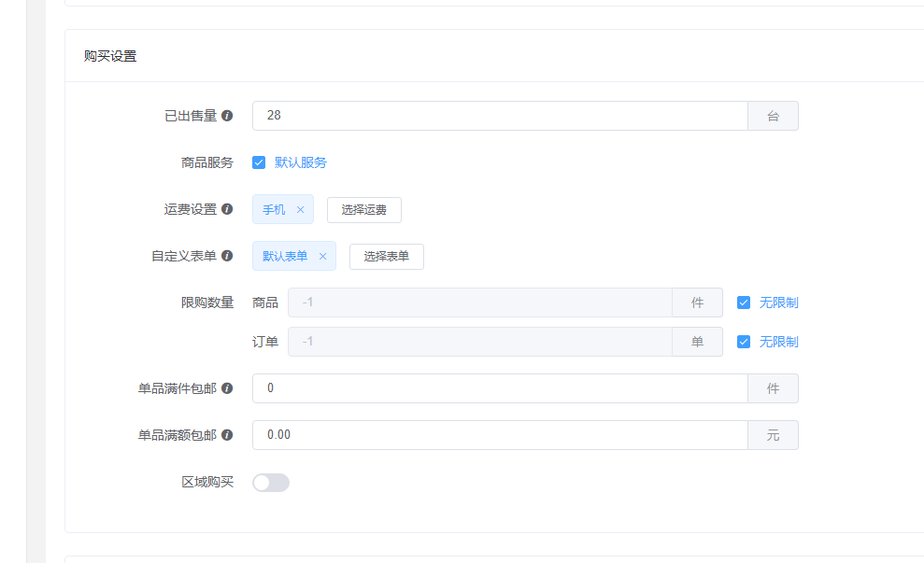Click the 单 unit suffix on 订单 row
Image resolution: width=924 pixels, height=563 pixels.
698,342
